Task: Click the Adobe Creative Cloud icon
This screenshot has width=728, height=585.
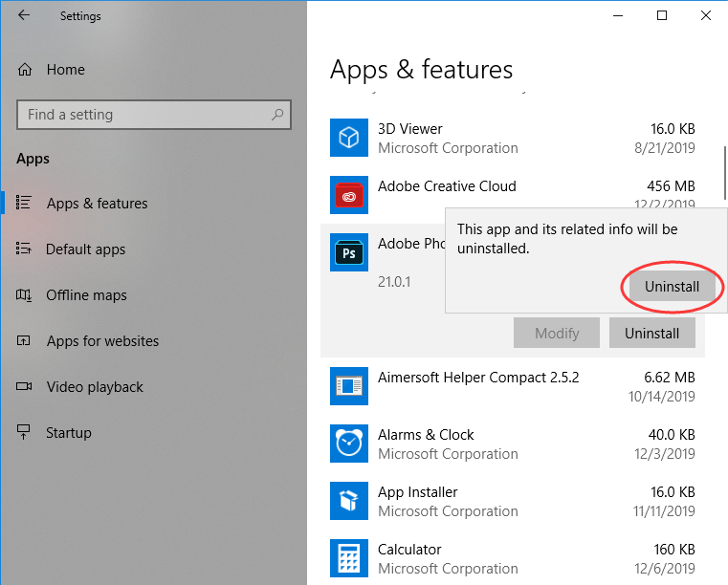Action: coord(348,195)
